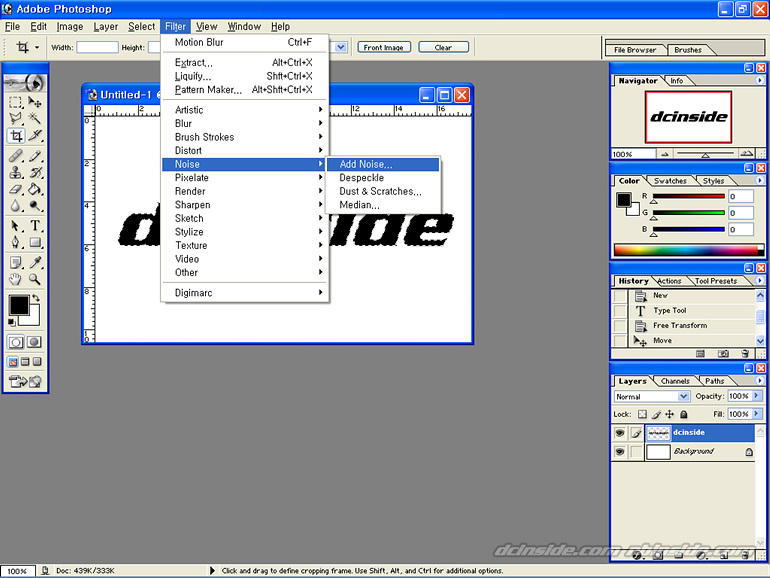Click the foreground color swatch in Color palette
Viewport: 770px width, 578px height.
[x=624, y=199]
